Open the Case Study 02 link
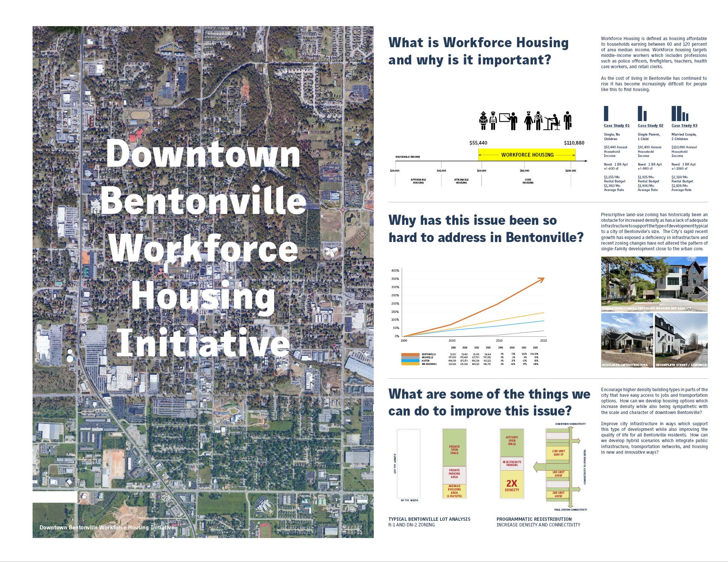The height and width of the screenshot is (562, 728). click(650, 126)
